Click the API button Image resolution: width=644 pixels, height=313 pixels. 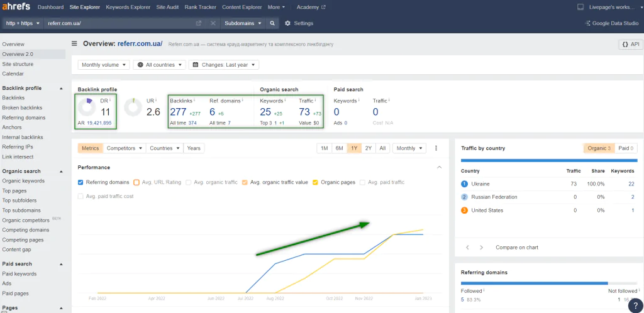(x=630, y=44)
